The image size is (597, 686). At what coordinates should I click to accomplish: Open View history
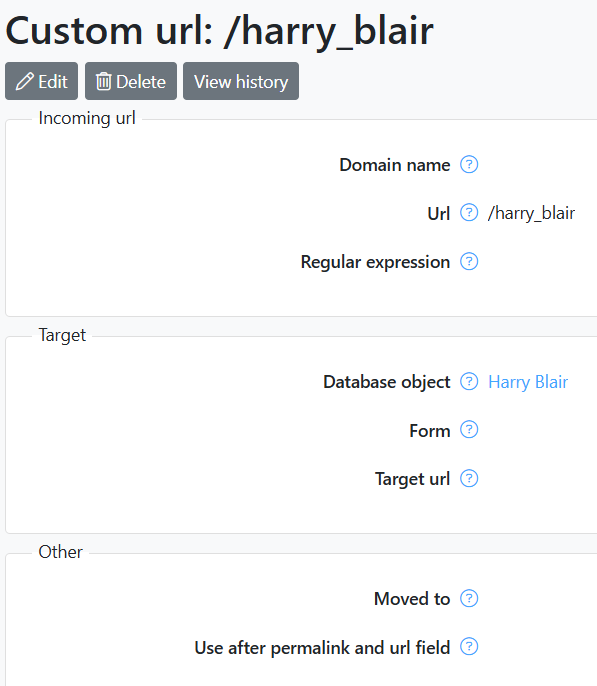click(241, 81)
